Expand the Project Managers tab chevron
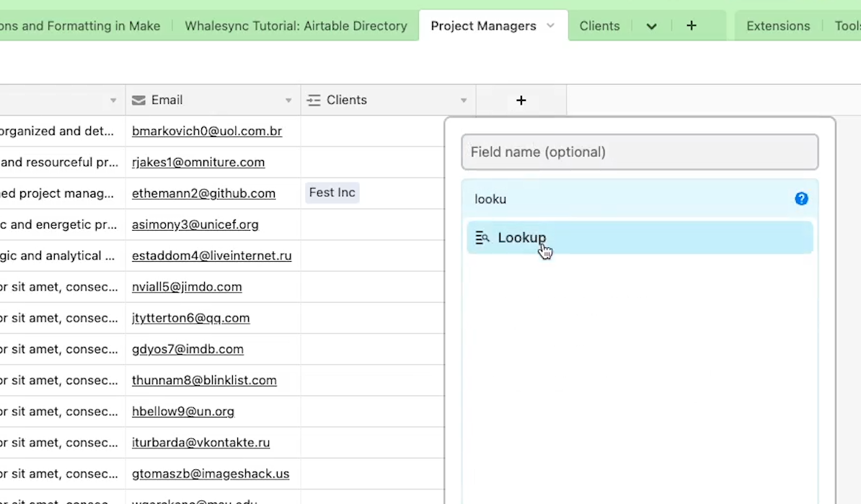861x504 pixels. (551, 26)
